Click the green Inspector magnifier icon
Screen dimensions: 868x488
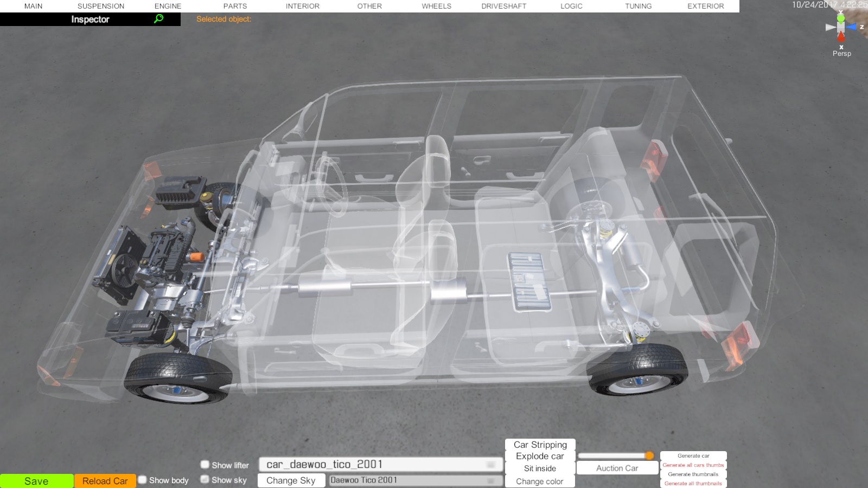[x=158, y=19]
